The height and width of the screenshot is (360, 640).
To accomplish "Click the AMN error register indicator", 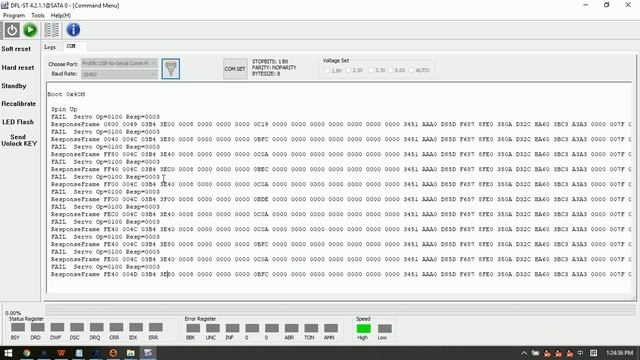I will pyautogui.click(x=331, y=328).
